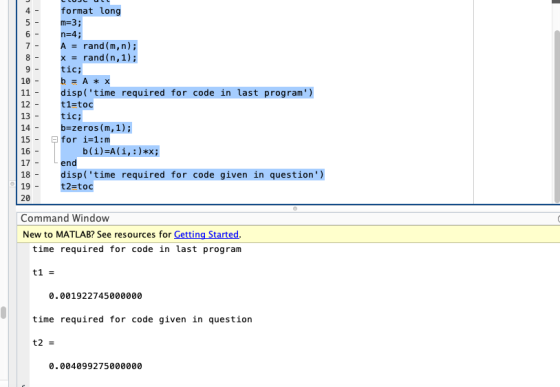Click line number 20 in gutter
560x387 pixels.
(26, 198)
